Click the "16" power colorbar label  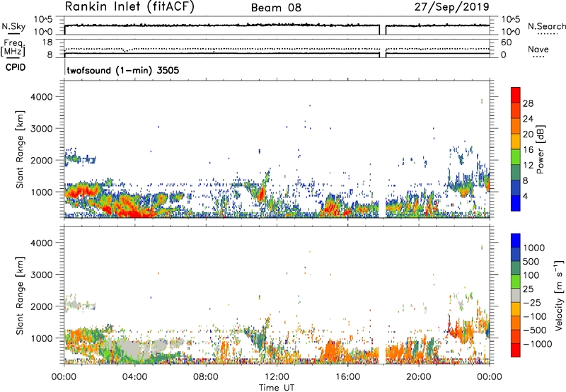pyautogui.click(x=528, y=150)
